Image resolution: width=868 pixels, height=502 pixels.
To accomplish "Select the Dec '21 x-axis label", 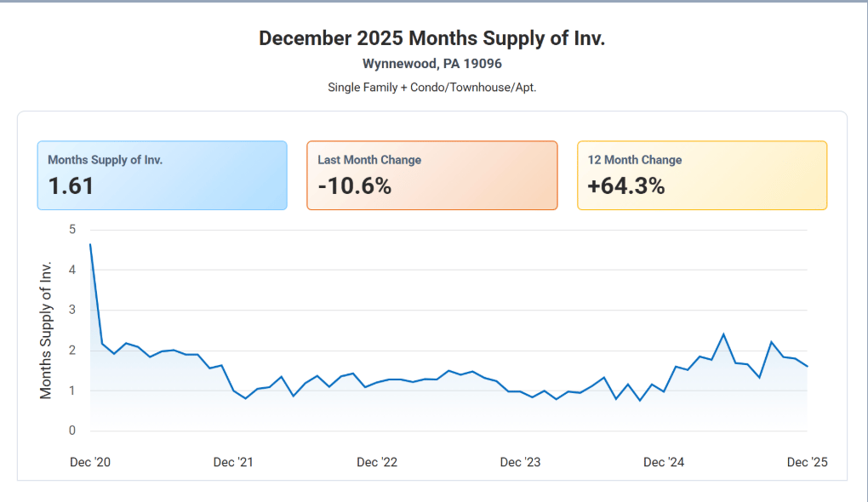I will tap(233, 462).
